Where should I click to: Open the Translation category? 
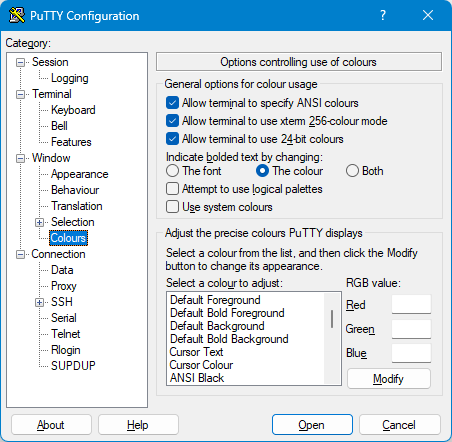(77, 206)
